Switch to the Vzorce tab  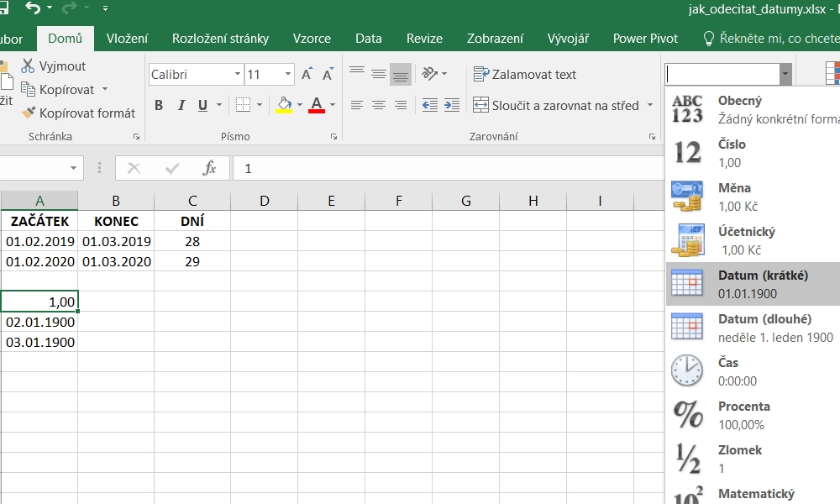coord(312,39)
